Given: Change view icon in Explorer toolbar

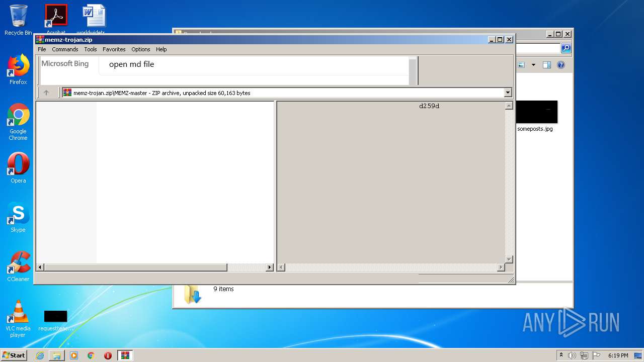Looking at the screenshot, I should click(521, 65).
